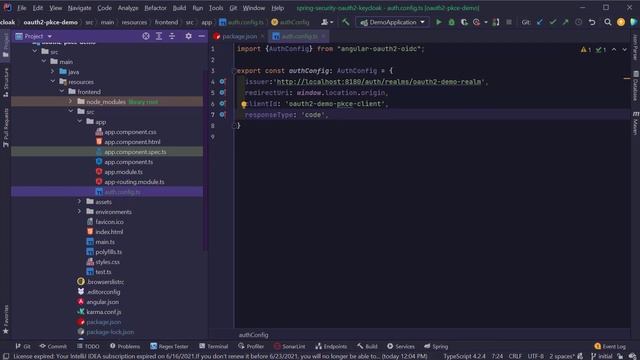The width and height of the screenshot is (640, 360).
Task: Show Git history with clock icon
Action: point(578,22)
